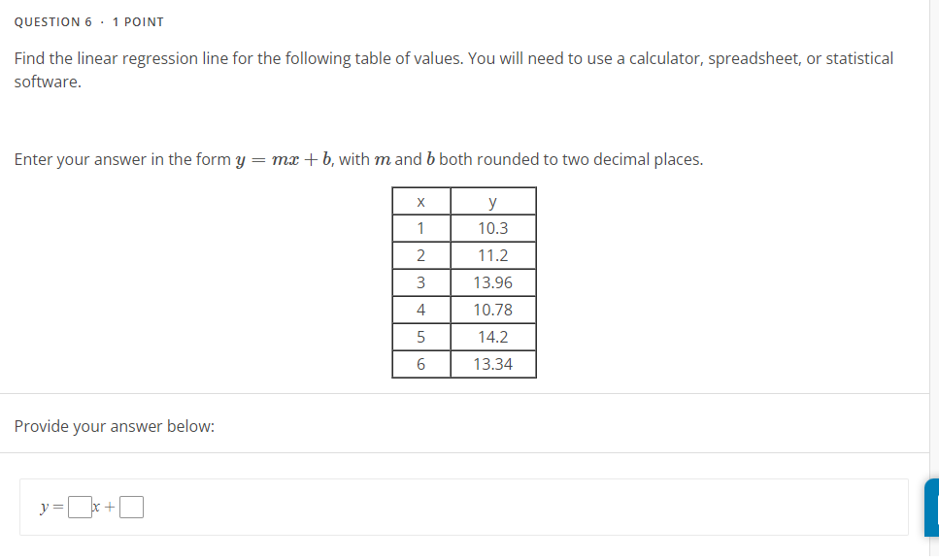The image size is (939, 560).
Task: Click the question instructions paragraph
Action: [453, 68]
